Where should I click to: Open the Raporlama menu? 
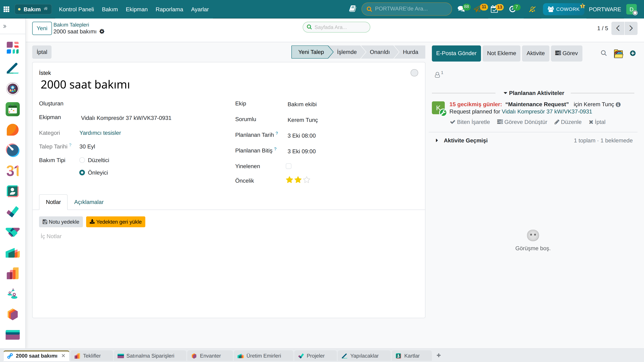click(x=169, y=9)
